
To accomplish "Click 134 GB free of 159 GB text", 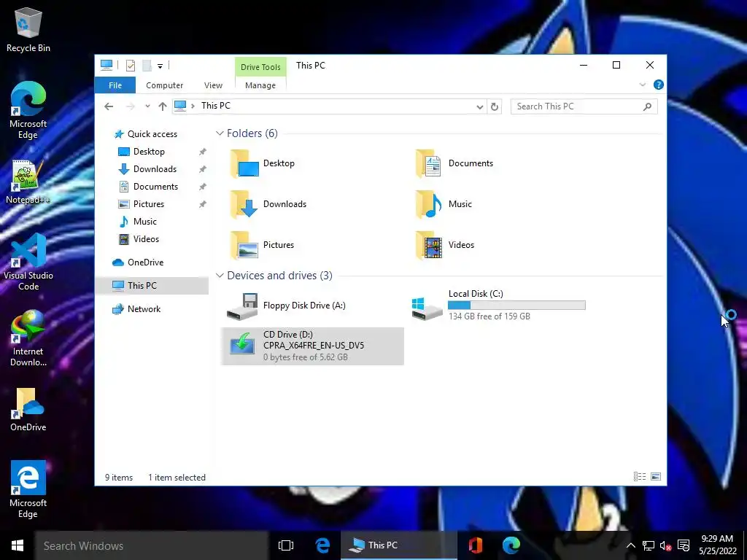I will [x=489, y=316].
